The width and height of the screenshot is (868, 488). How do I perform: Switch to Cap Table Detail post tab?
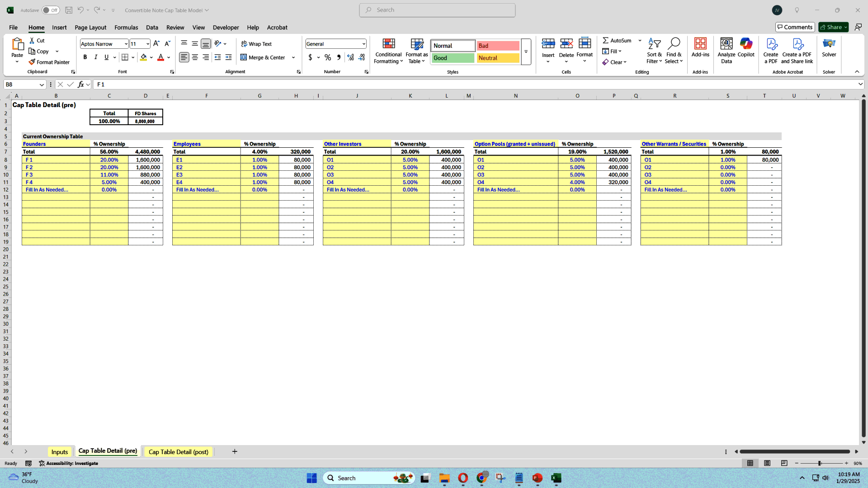click(178, 452)
